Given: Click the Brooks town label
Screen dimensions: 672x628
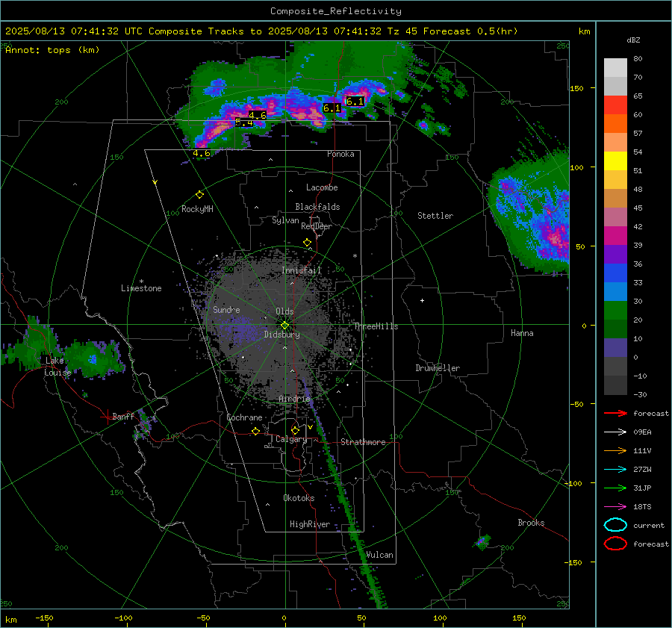Looking at the screenshot, I should [531, 523].
